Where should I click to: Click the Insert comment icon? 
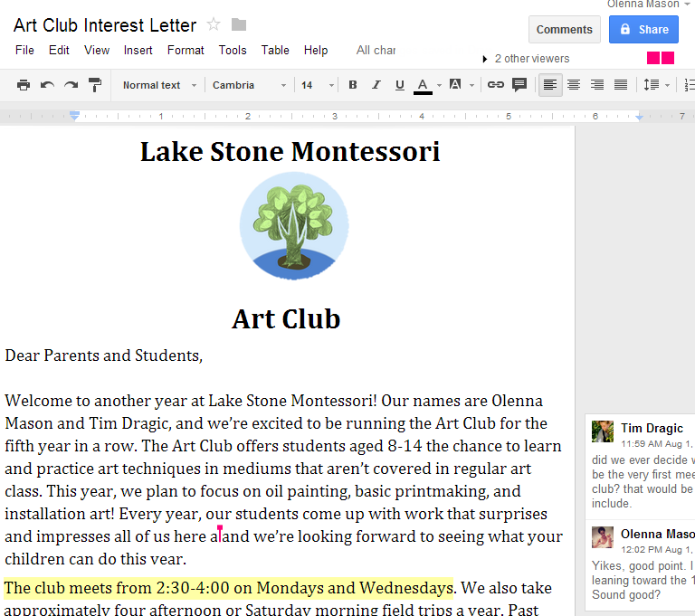(519, 85)
